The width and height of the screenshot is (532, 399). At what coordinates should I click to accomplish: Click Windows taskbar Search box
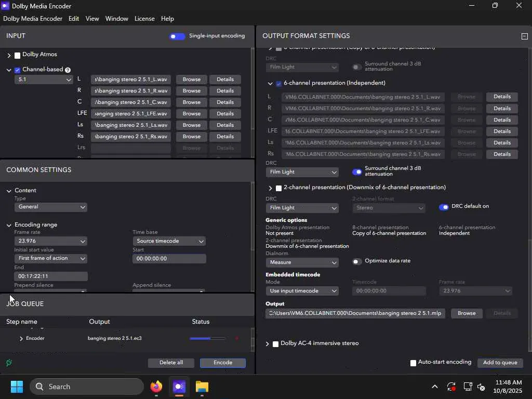(87, 387)
